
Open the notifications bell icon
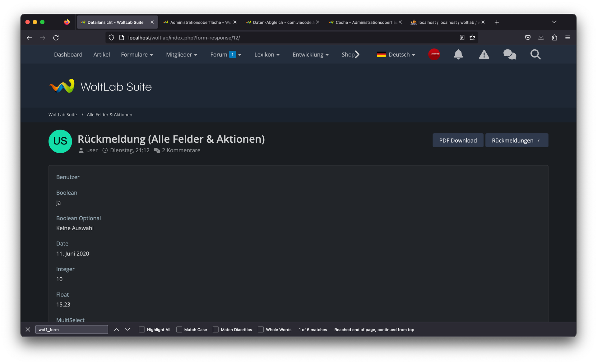click(458, 54)
